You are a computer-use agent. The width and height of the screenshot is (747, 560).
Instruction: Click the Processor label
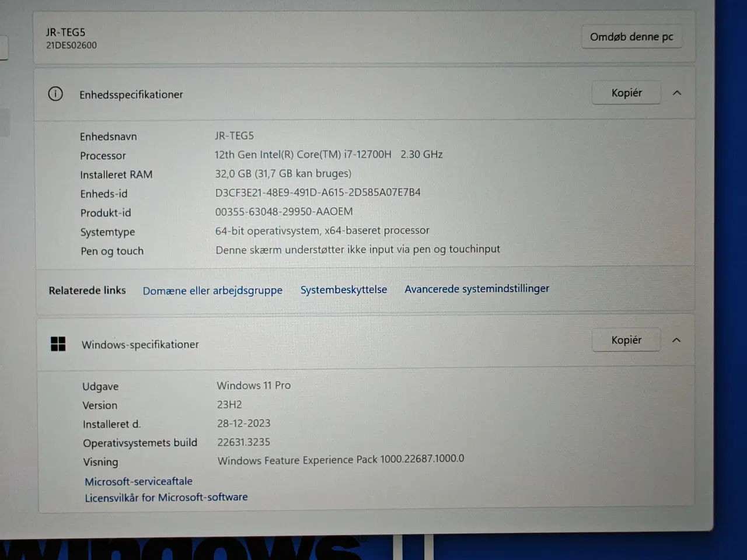pyautogui.click(x=103, y=156)
